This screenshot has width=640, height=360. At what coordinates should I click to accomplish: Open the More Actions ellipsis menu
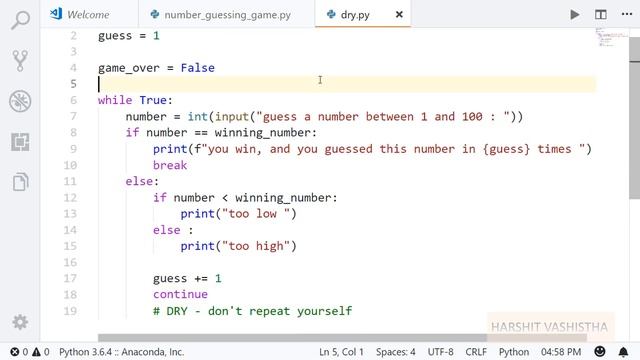pyautogui.click(x=627, y=14)
